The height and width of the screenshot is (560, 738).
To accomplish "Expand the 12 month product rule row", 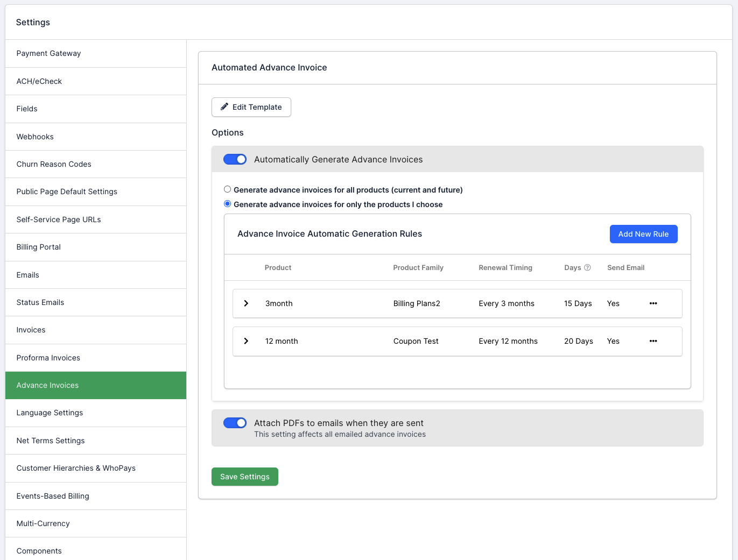I will click(246, 341).
